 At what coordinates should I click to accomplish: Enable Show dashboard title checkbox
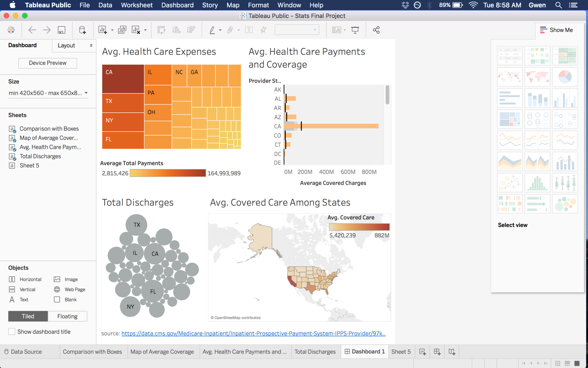pos(12,331)
